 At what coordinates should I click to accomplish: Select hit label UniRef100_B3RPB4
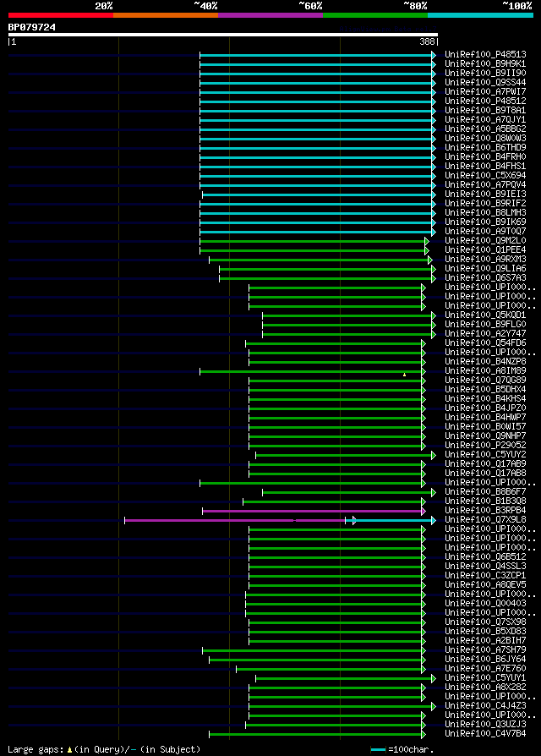(x=485, y=510)
